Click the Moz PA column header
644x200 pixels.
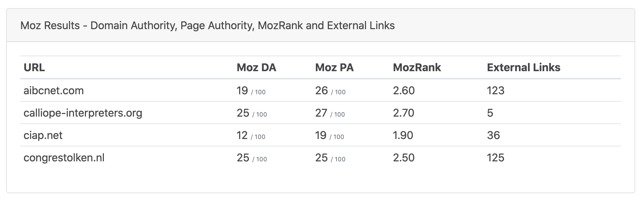[x=334, y=67]
